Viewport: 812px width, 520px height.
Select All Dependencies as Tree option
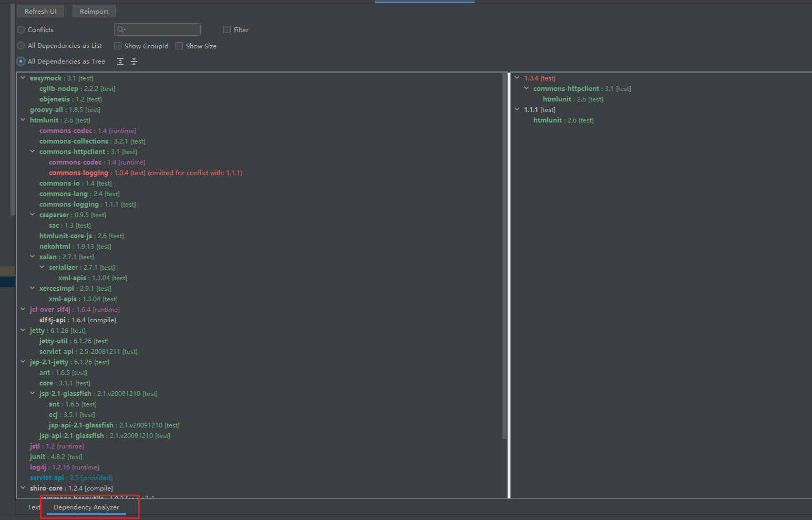pos(21,62)
